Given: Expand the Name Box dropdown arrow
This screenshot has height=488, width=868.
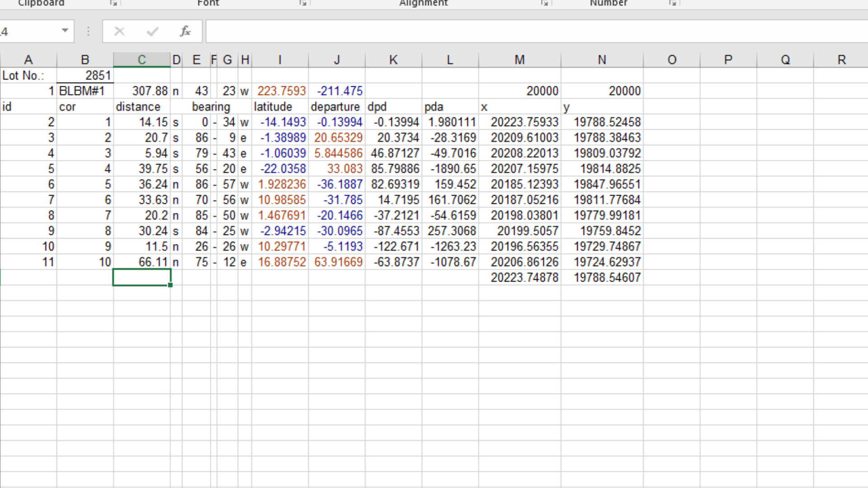Looking at the screenshot, I should 65,31.
